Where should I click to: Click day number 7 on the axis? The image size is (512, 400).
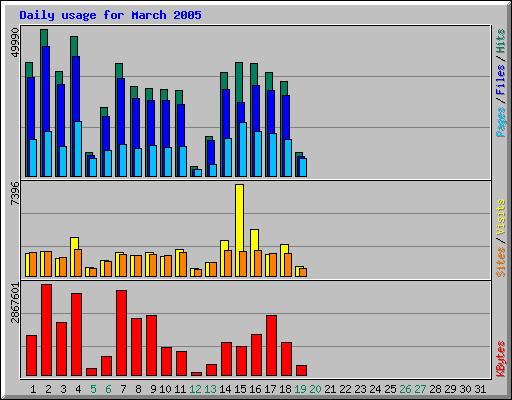(123, 389)
